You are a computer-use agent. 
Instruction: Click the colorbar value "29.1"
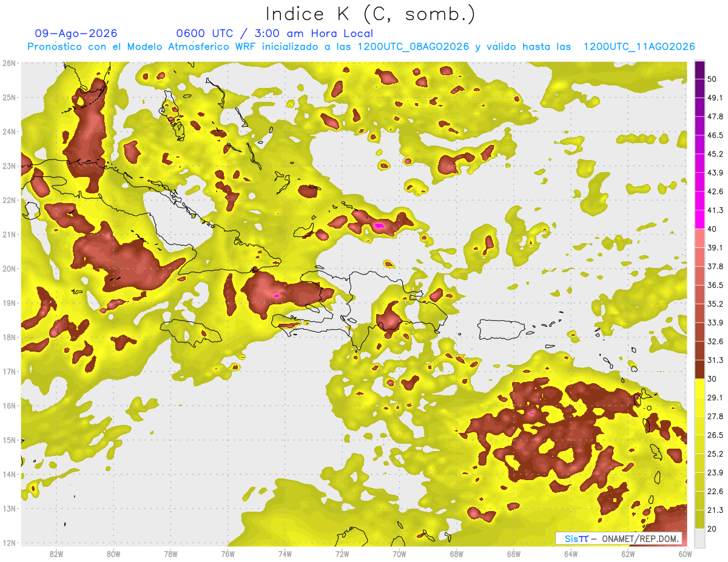tap(715, 398)
